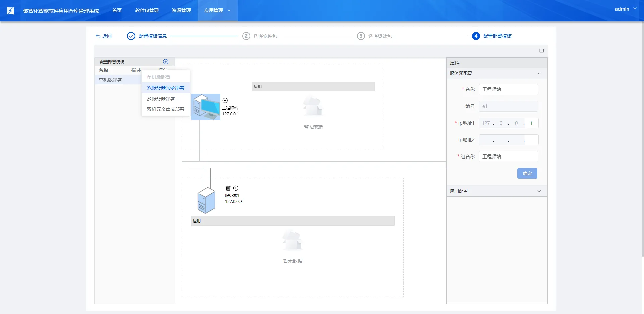Click the trash icon above 服务器1
The width and height of the screenshot is (644, 314).
coord(228,188)
